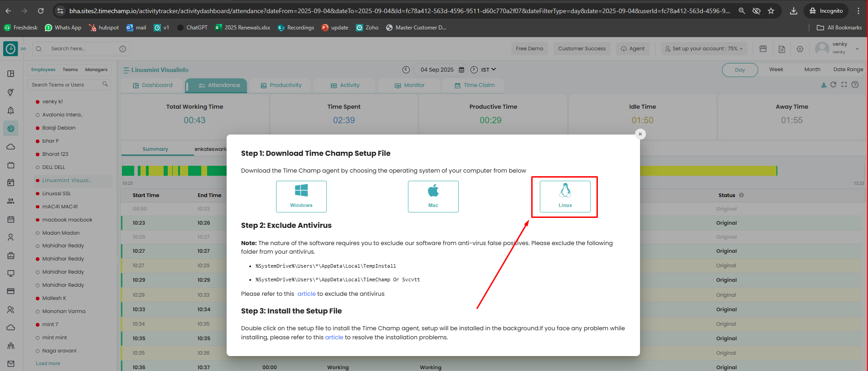Viewport: 868px width, 371px height.
Task: Open the Freshdesk bookmark
Action: 21,28
